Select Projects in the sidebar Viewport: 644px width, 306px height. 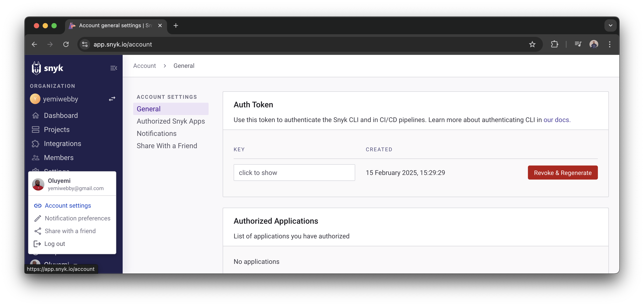point(57,129)
